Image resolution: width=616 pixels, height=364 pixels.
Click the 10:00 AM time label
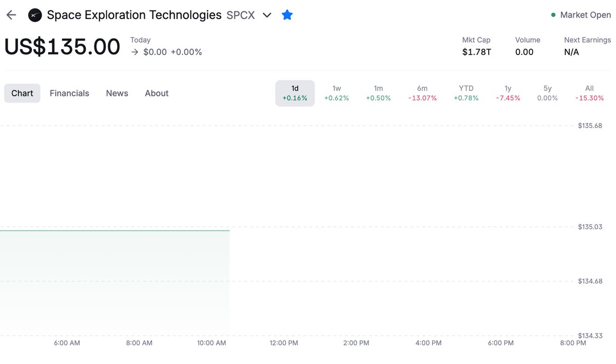211,343
